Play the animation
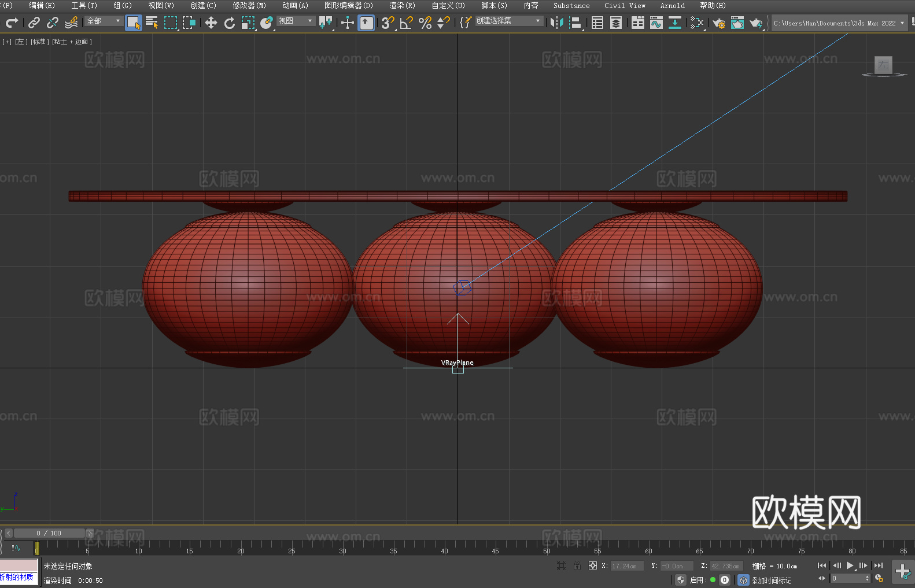Image resolution: width=915 pixels, height=588 pixels. click(x=850, y=565)
